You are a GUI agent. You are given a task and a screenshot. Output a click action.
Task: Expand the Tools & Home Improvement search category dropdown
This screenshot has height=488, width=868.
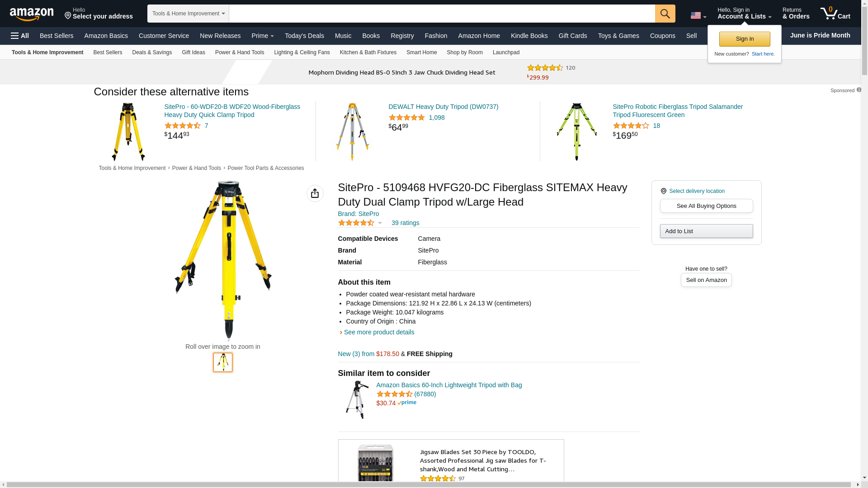tap(188, 14)
